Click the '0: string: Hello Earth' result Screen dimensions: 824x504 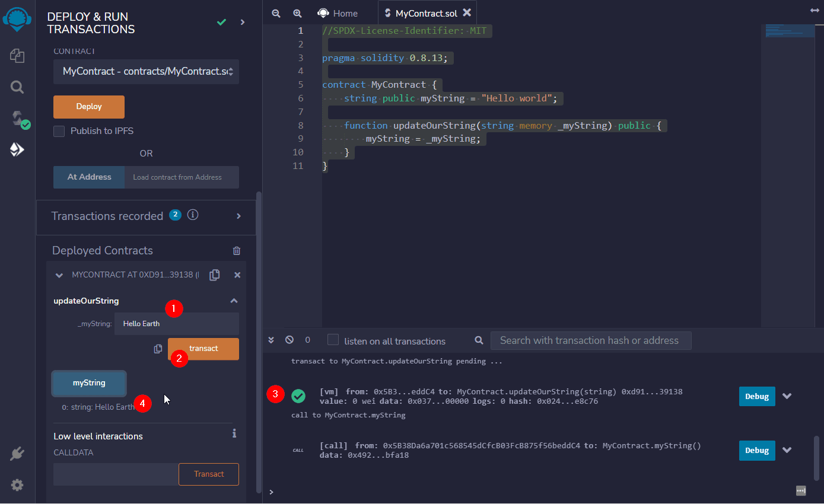pyautogui.click(x=98, y=407)
